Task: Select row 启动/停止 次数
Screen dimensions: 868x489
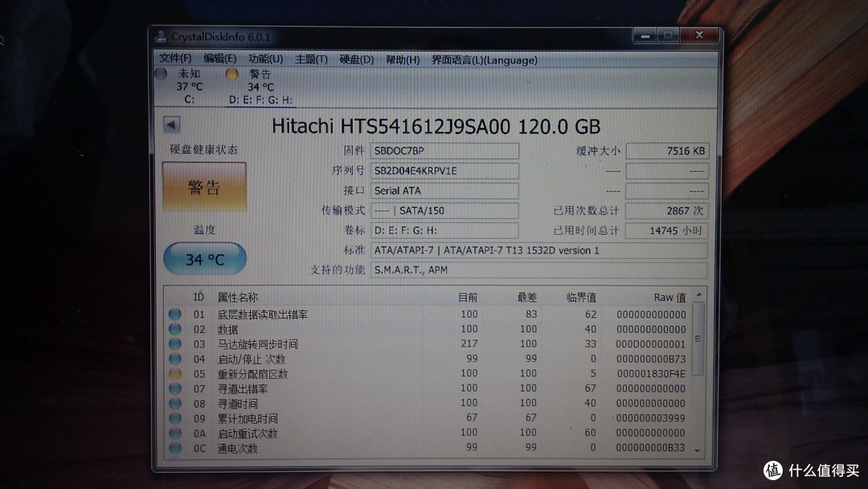Action: click(x=428, y=359)
